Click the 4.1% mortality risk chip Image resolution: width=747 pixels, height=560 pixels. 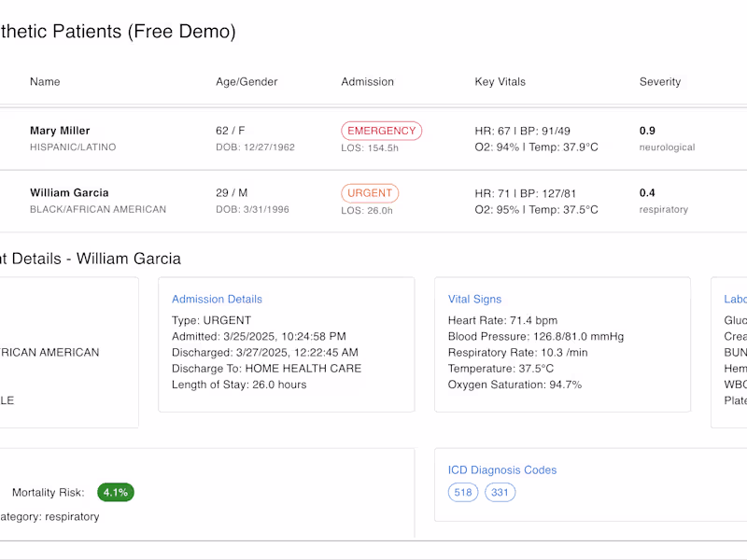[x=116, y=492]
